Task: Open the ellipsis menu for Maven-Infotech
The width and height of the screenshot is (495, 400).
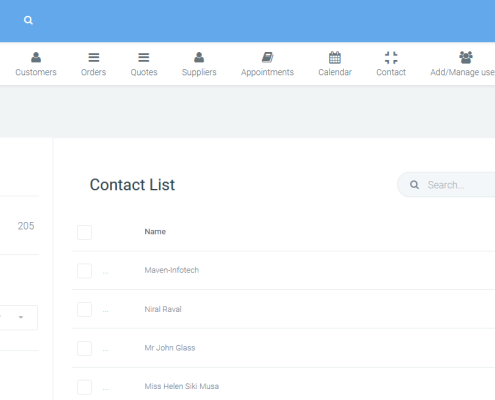Action: (x=106, y=273)
